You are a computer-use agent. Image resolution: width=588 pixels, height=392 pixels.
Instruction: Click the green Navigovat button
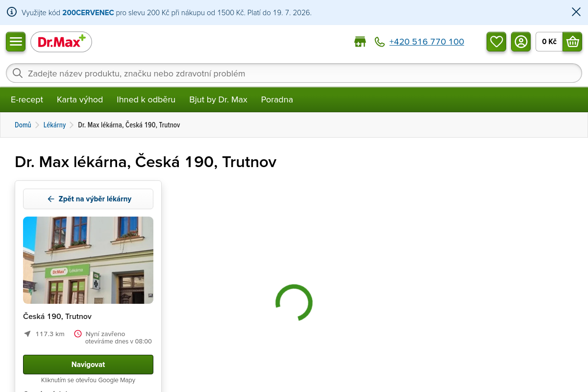[x=88, y=365]
